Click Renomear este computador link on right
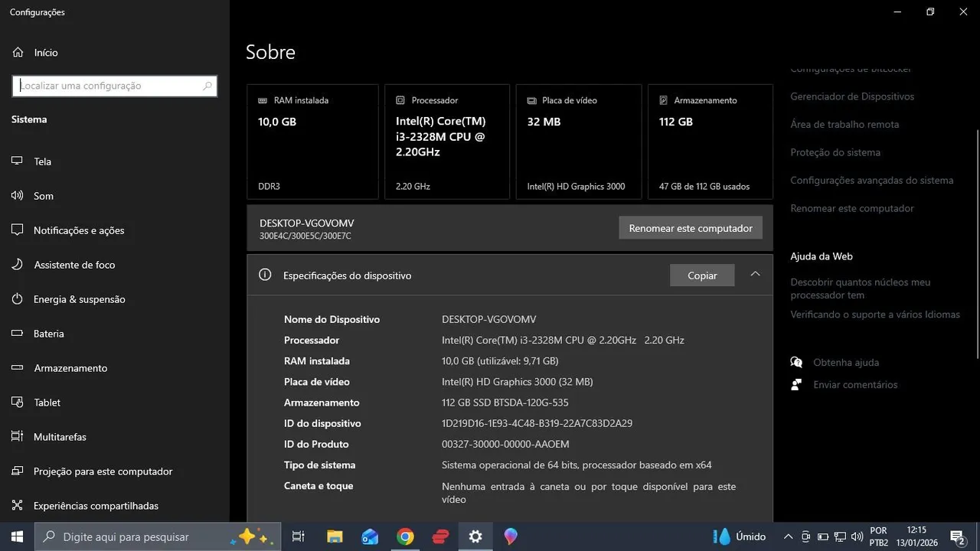Viewport: 980px width, 551px height. 852,208
